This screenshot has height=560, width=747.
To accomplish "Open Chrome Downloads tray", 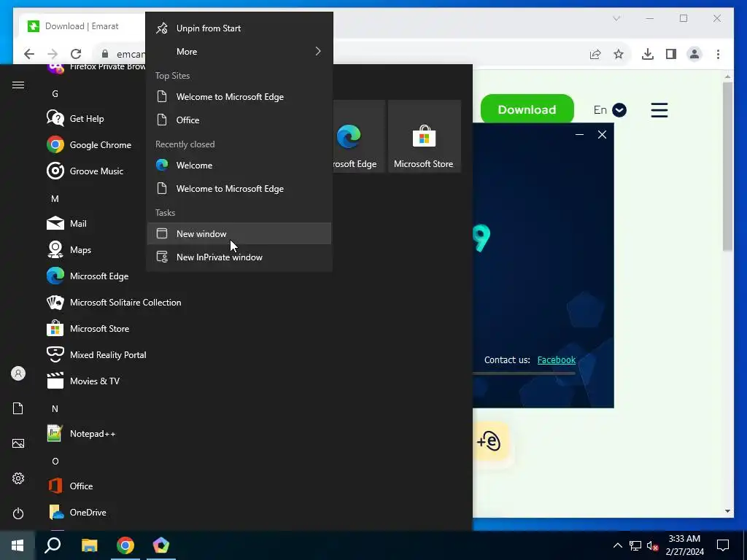I will click(x=648, y=54).
